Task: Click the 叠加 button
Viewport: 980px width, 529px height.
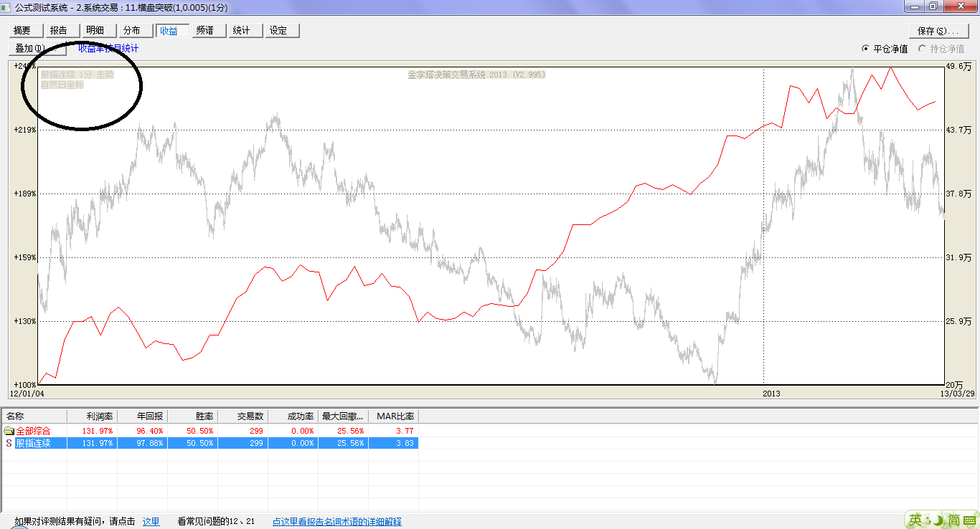Action: (37, 49)
